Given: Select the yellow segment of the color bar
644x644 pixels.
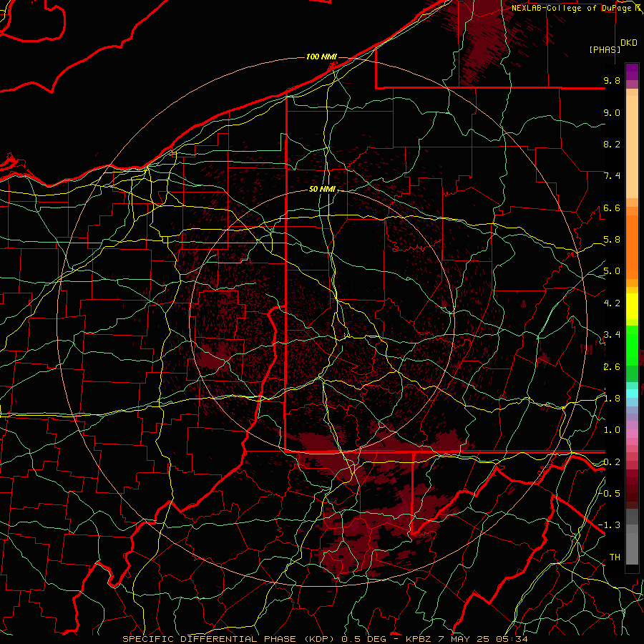Looking at the screenshot, I should [x=632, y=306].
